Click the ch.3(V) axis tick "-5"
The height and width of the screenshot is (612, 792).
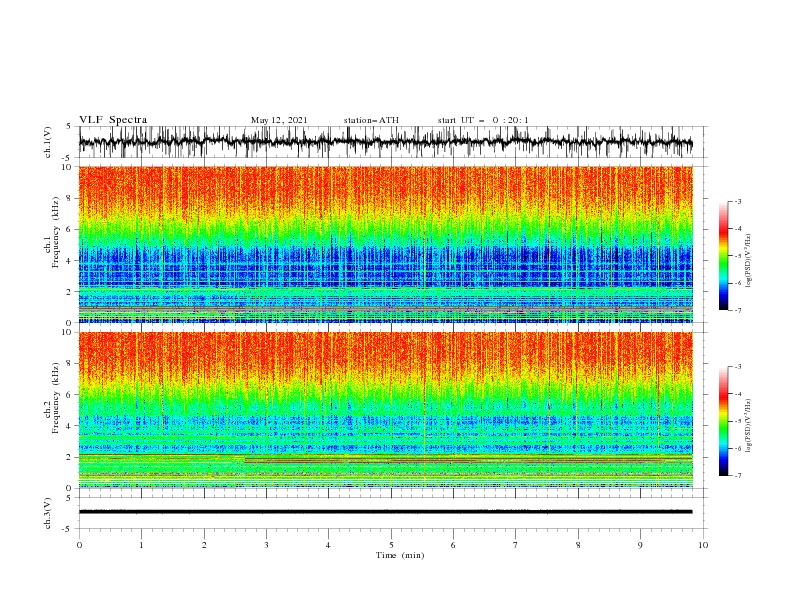pos(67,529)
